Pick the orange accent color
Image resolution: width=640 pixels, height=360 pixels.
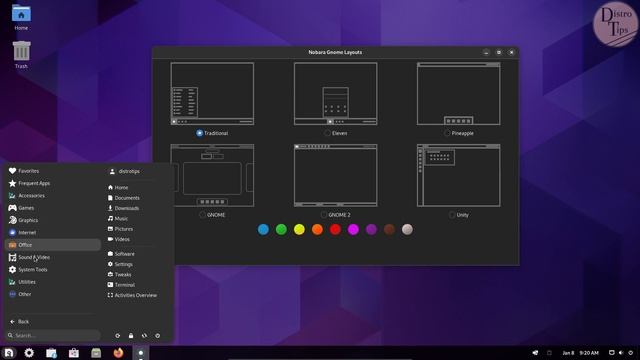pos(317,229)
